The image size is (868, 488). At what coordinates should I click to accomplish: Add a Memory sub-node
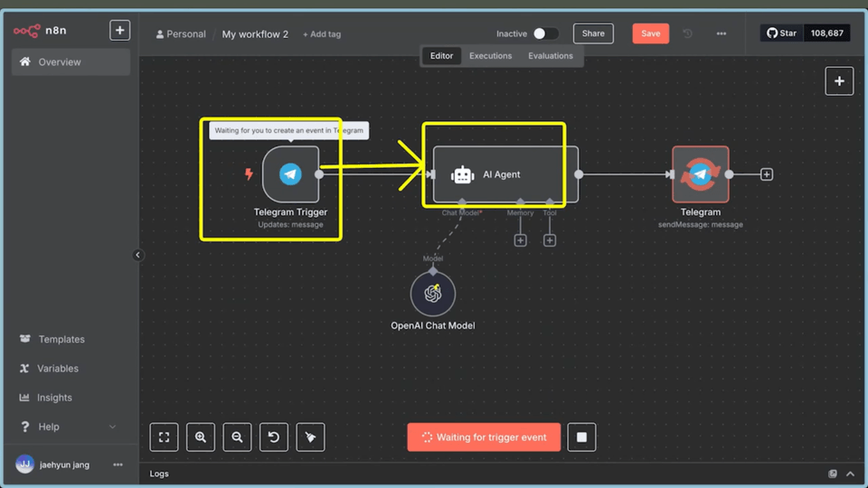pos(521,240)
